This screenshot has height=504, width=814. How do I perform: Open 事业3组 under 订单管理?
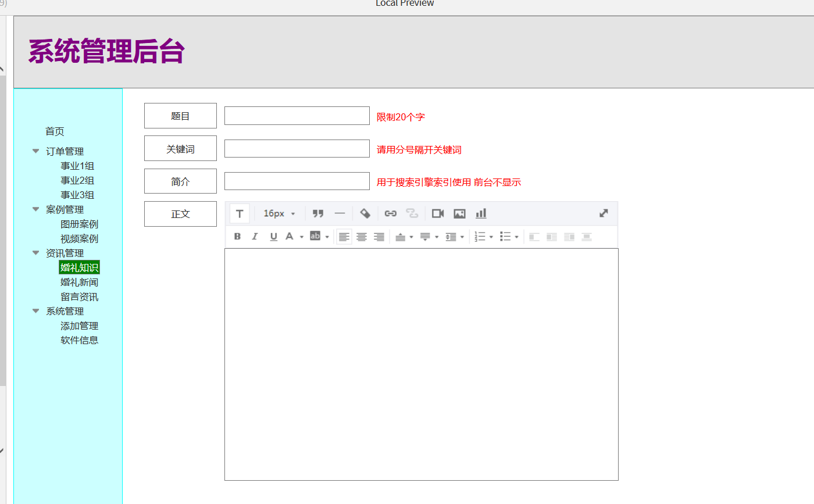pyautogui.click(x=77, y=195)
